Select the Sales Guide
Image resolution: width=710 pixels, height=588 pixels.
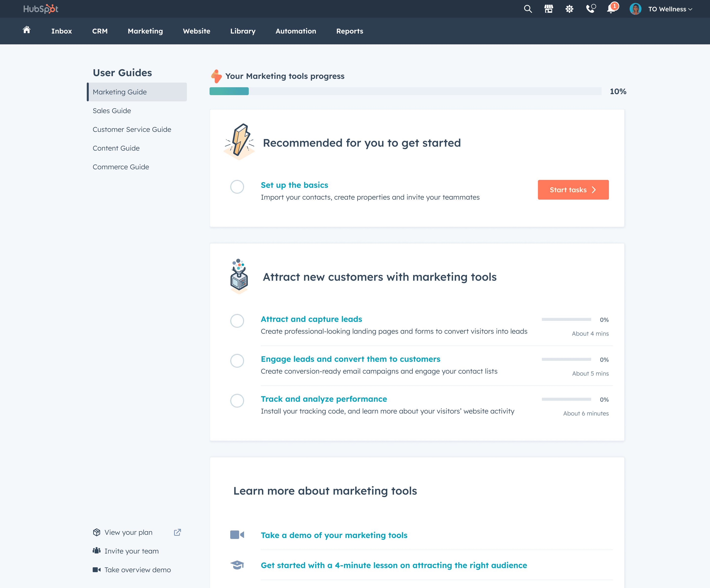[112, 110]
